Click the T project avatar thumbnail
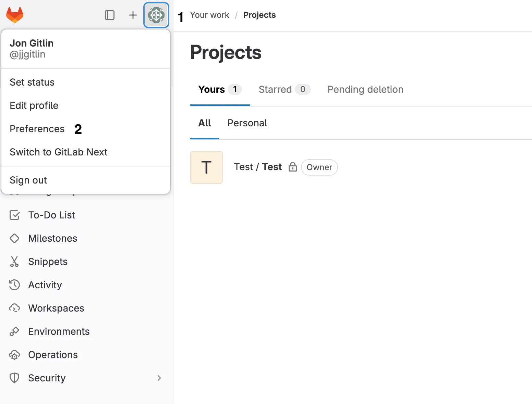 (206, 167)
